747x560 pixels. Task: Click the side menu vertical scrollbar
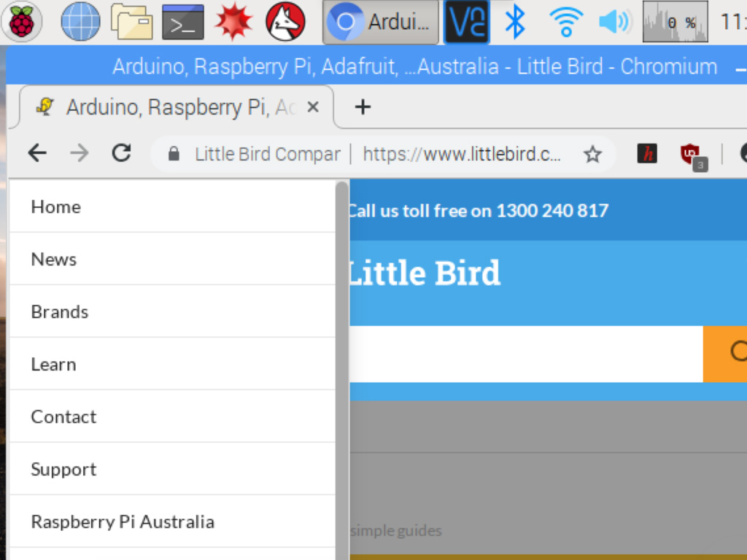pyautogui.click(x=342, y=370)
